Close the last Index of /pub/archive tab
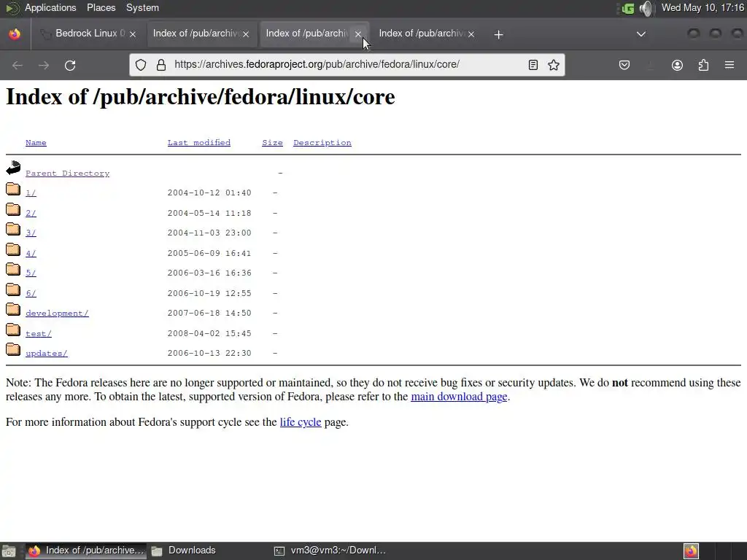747x560 pixels. 471,34
